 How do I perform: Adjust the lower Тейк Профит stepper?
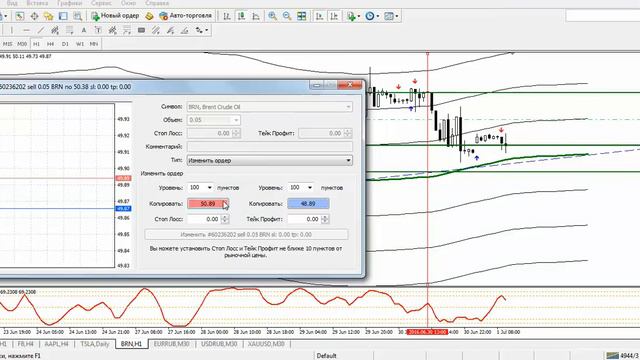click(324, 219)
